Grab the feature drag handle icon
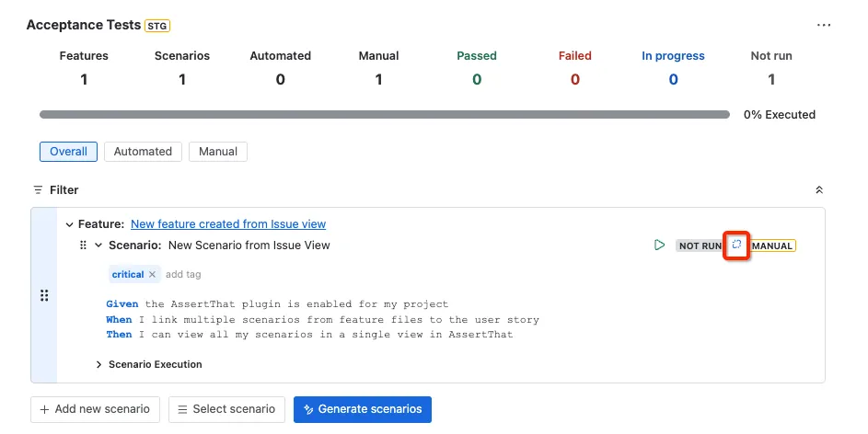This screenshot has width=868, height=434. coord(44,295)
